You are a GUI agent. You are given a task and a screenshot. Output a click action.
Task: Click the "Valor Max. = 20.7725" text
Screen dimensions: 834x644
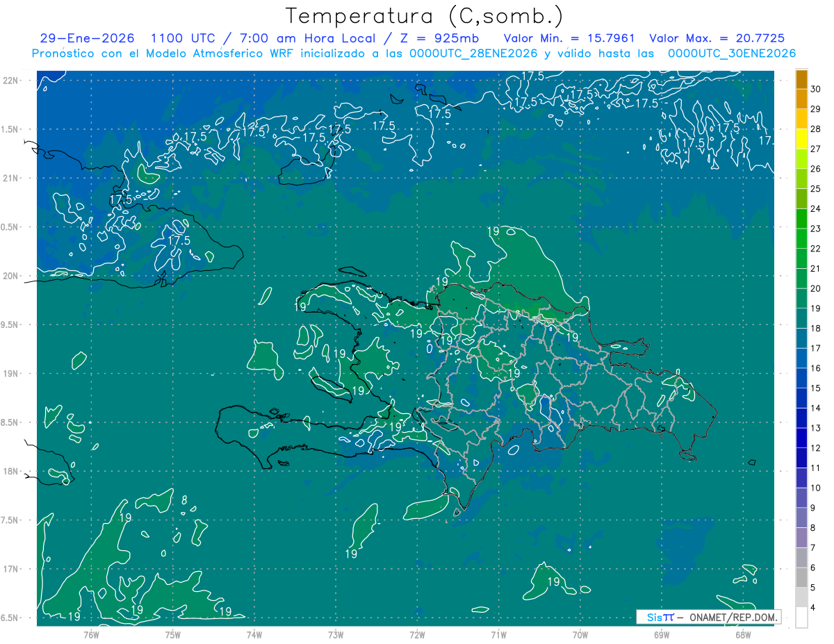point(717,39)
